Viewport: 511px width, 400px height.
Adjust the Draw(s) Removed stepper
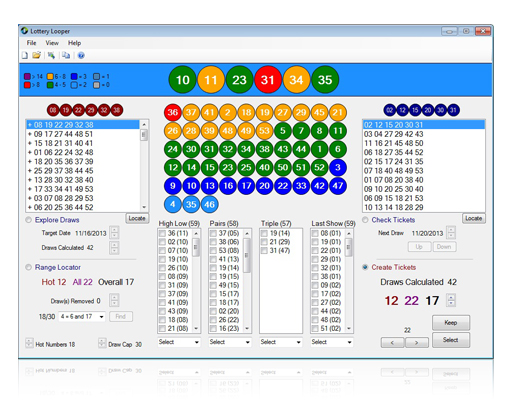coord(114,300)
